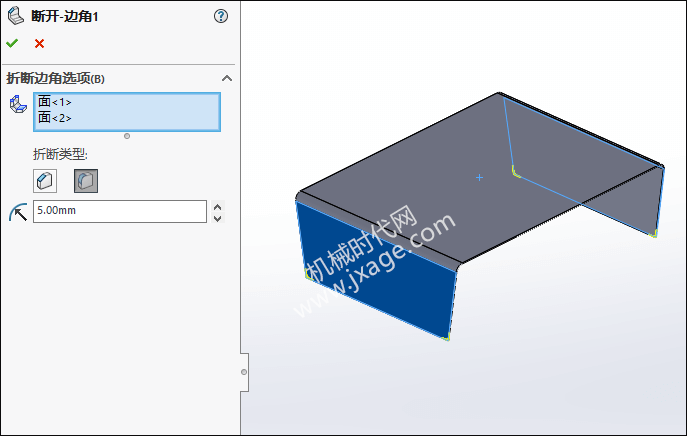
Task: Click the selection box resize handle dot
Action: 127,136
